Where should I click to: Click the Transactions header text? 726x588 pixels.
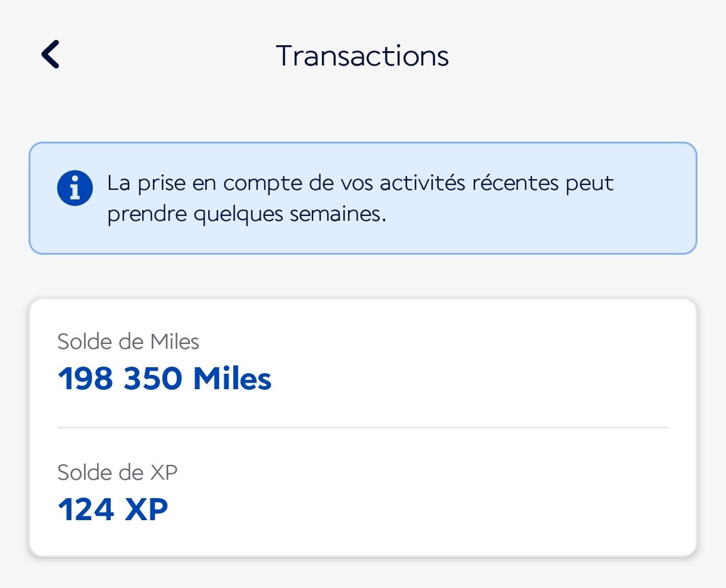362,55
